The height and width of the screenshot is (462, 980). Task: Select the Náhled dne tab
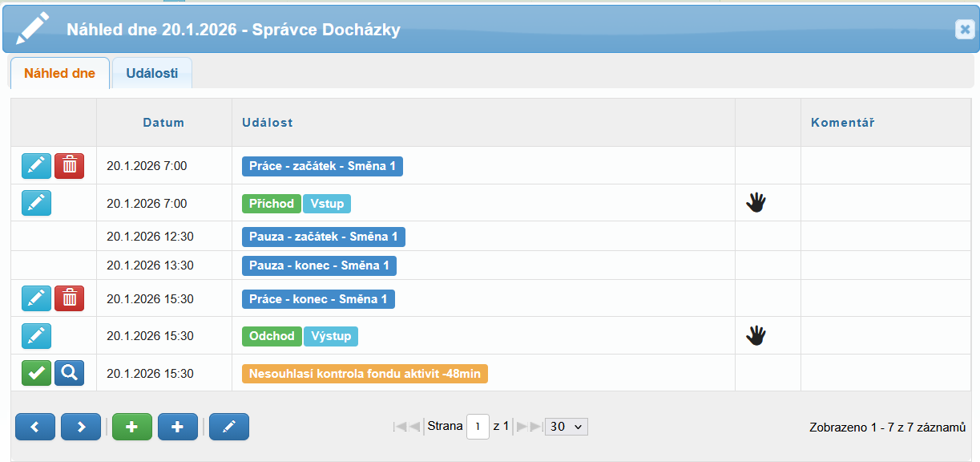(x=59, y=74)
